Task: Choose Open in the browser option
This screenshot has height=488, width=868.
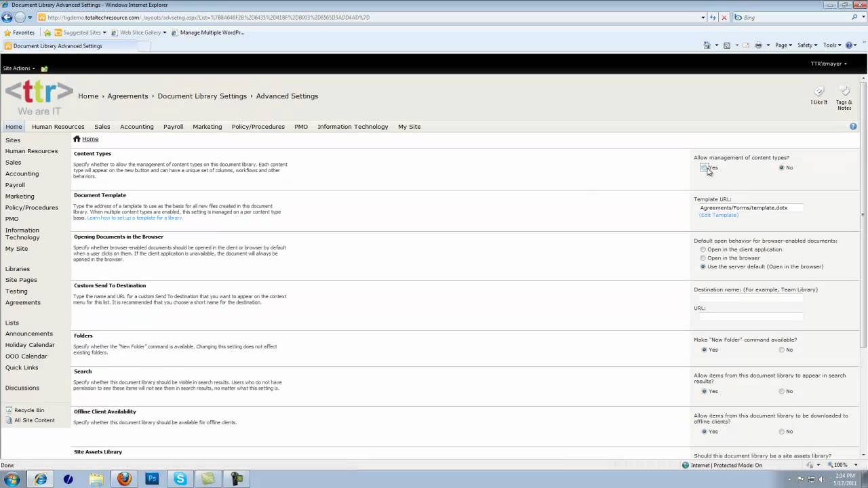Action: coord(703,258)
